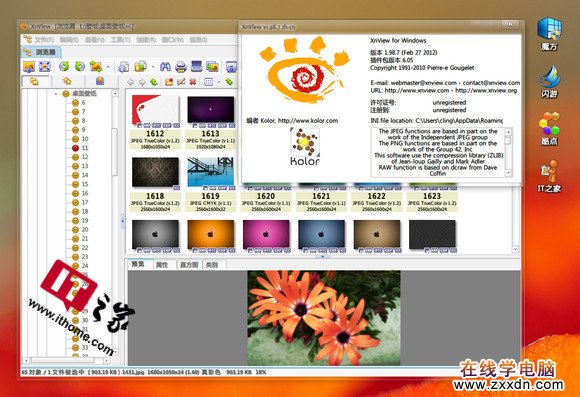Image resolution: width=580 pixels, height=397 pixels.
Task: Click the scanner acquire icon
Action: (196, 67)
